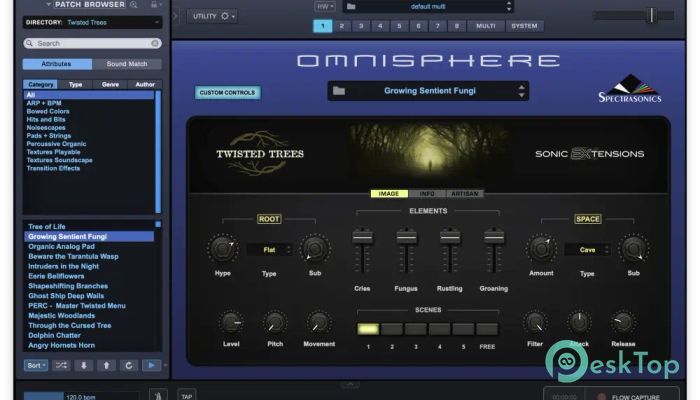Select the FREE scene button
The width and height of the screenshot is (700, 400).
point(487,329)
